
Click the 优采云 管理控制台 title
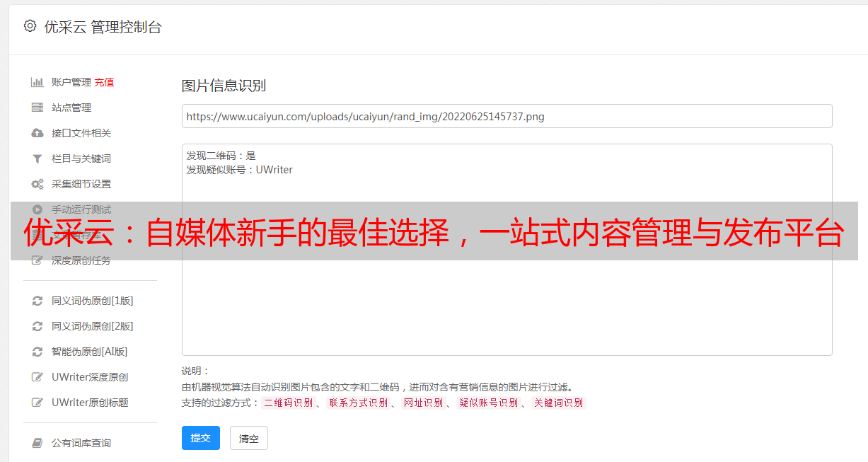click(103, 27)
